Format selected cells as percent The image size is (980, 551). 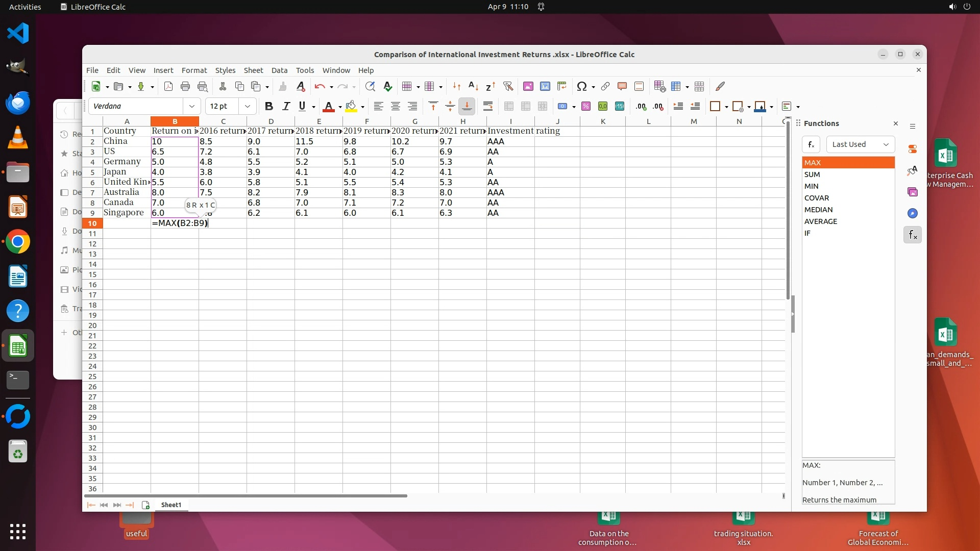coord(586,107)
